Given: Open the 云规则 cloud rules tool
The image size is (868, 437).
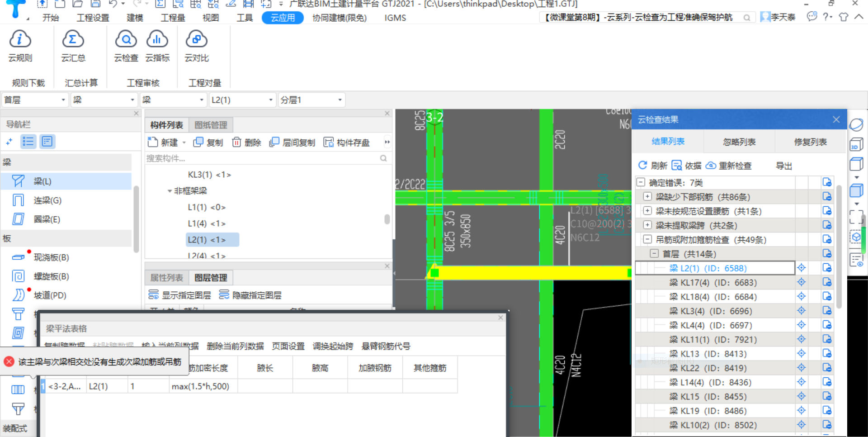Looking at the screenshot, I should (x=20, y=46).
